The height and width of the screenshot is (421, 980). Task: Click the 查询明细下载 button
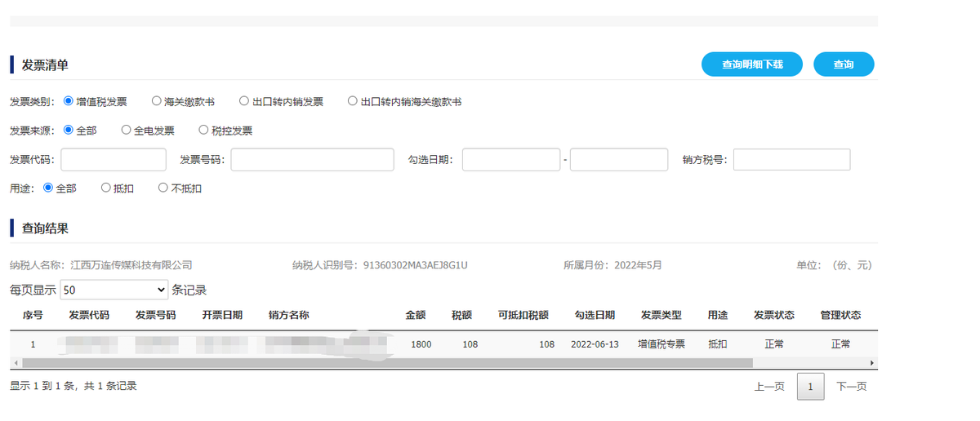751,64
